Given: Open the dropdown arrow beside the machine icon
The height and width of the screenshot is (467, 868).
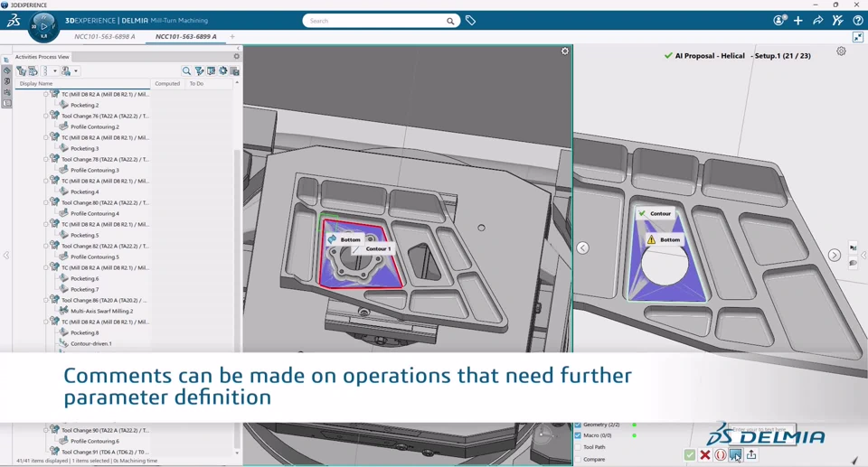Looking at the screenshot, I should tap(76, 70).
